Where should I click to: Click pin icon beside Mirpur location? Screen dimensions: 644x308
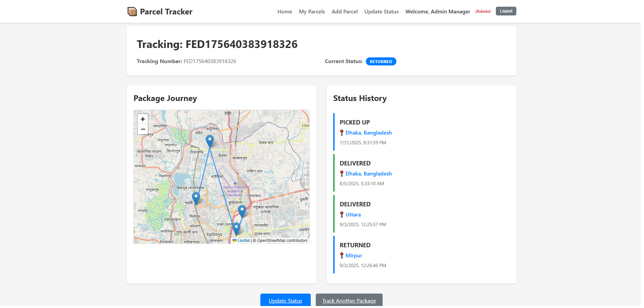(x=342, y=256)
